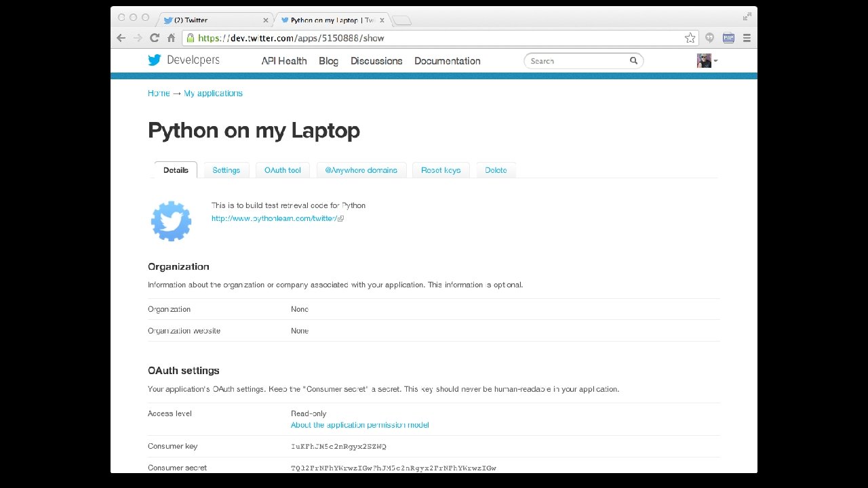Click the "Organization" section heading
Viewport: 868px width, 488px height.
(x=178, y=267)
